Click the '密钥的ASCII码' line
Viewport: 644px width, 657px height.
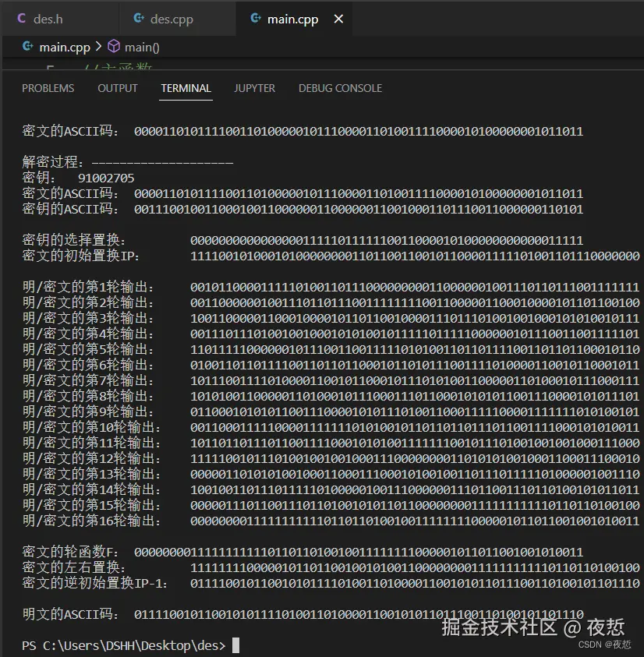[303, 209]
